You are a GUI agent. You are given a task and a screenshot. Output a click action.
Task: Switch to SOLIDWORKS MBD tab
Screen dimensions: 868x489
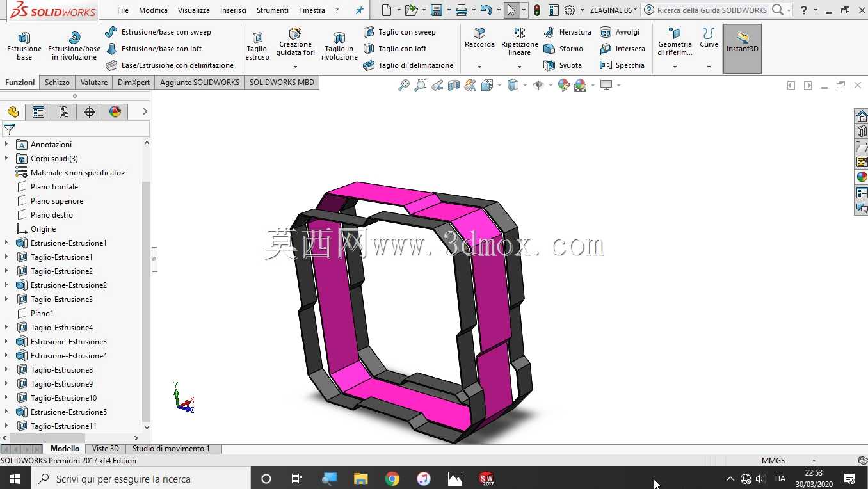pyautogui.click(x=282, y=83)
